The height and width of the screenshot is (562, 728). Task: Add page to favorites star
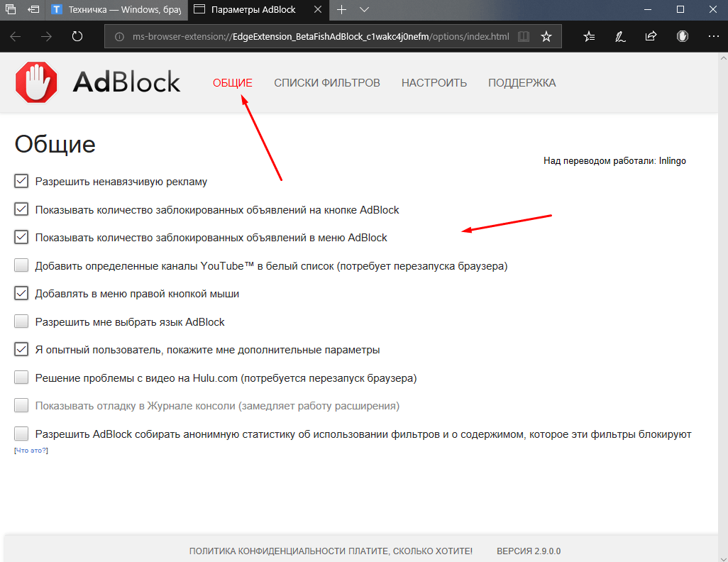[x=546, y=36]
